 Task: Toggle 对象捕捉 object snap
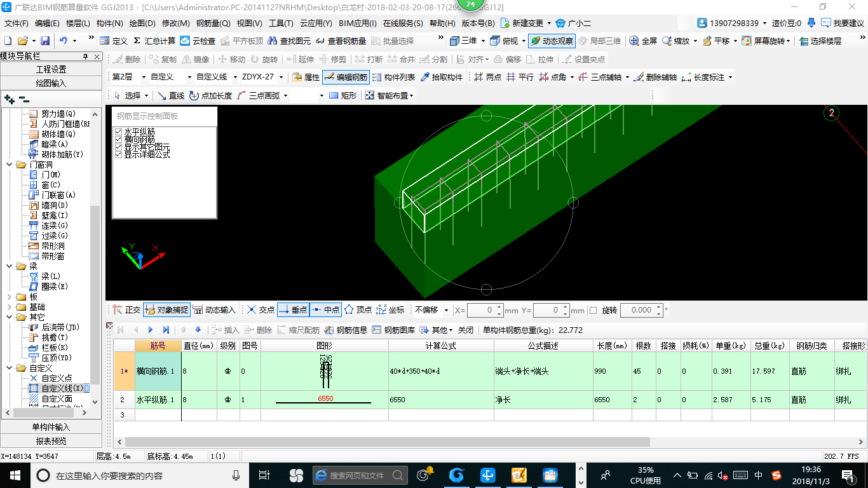click(x=166, y=310)
